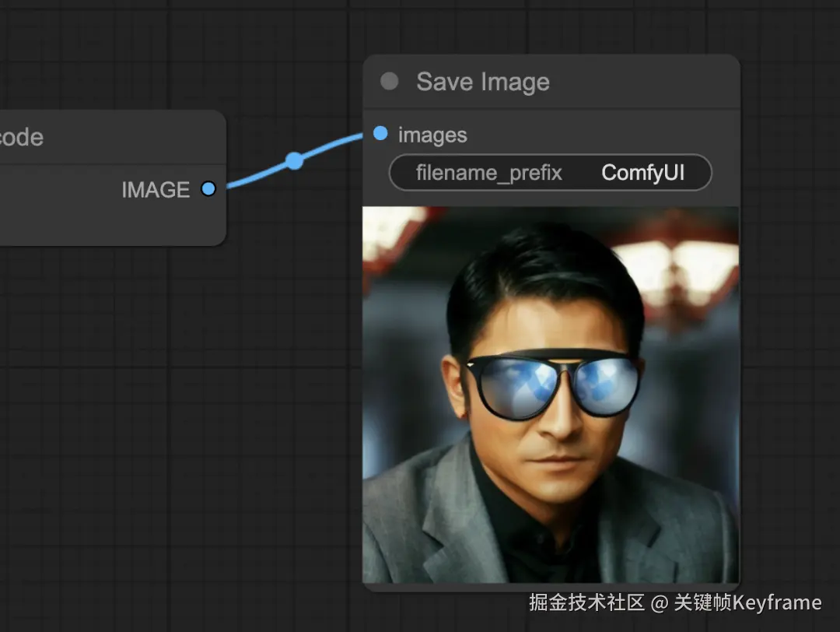Image resolution: width=840 pixels, height=632 pixels.
Task: Click the images input label text
Action: point(432,135)
